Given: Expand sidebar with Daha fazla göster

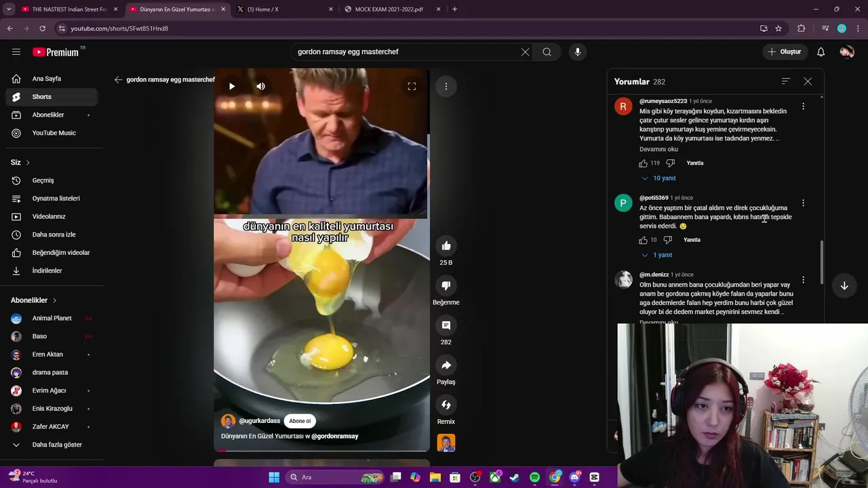Looking at the screenshot, I should (x=52, y=445).
